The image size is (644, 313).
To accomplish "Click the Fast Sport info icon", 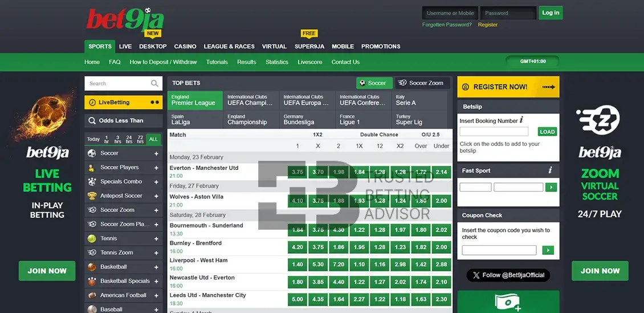I will coord(550,170).
